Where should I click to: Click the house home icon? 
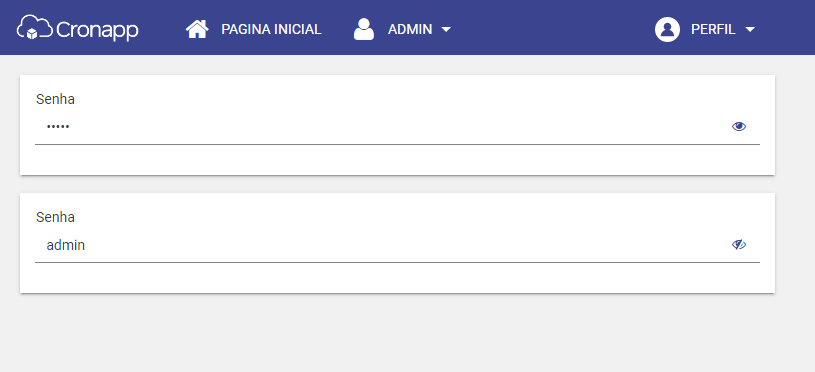point(197,29)
